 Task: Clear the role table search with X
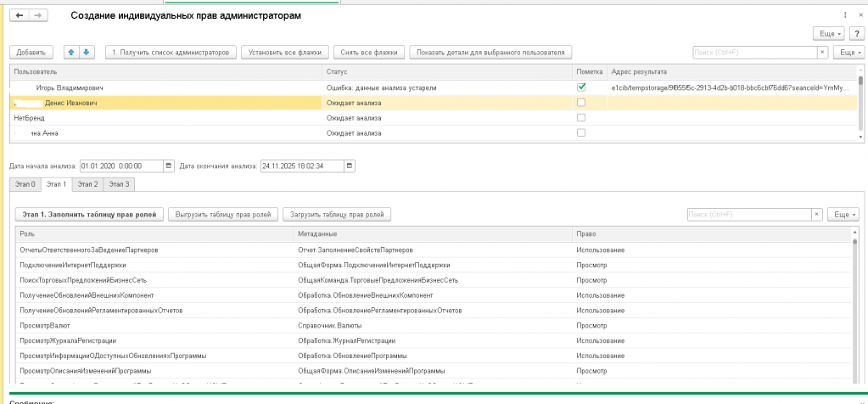point(816,215)
